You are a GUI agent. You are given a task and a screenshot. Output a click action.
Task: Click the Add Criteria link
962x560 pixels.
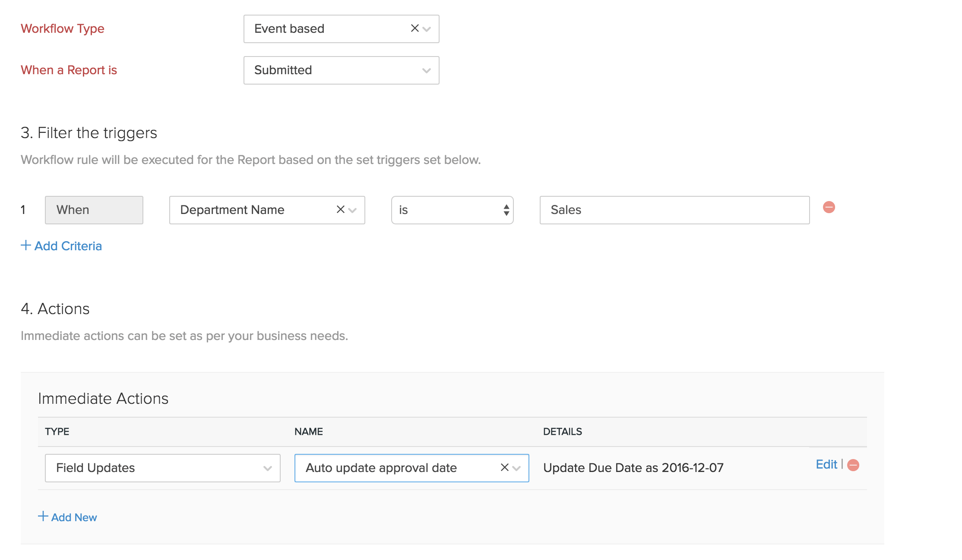pyautogui.click(x=68, y=246)
